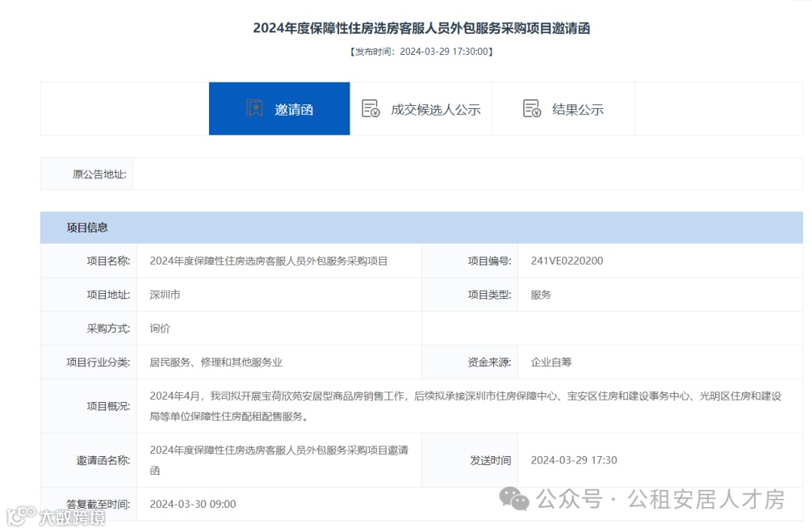This screenshot has width=812, height=532.
Task: Click the 项目地址 label
Action: (x=108, y=295)
